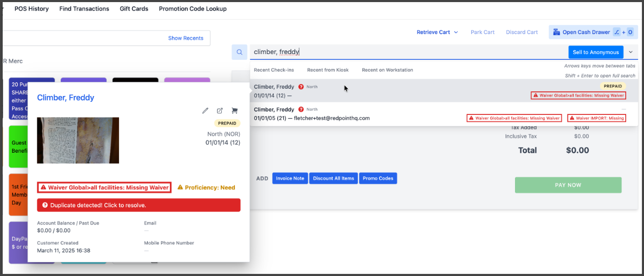Viewport: 644px width, 276px height.
Task: Open customer in new window icon
Action: click(x=220, y=111)
